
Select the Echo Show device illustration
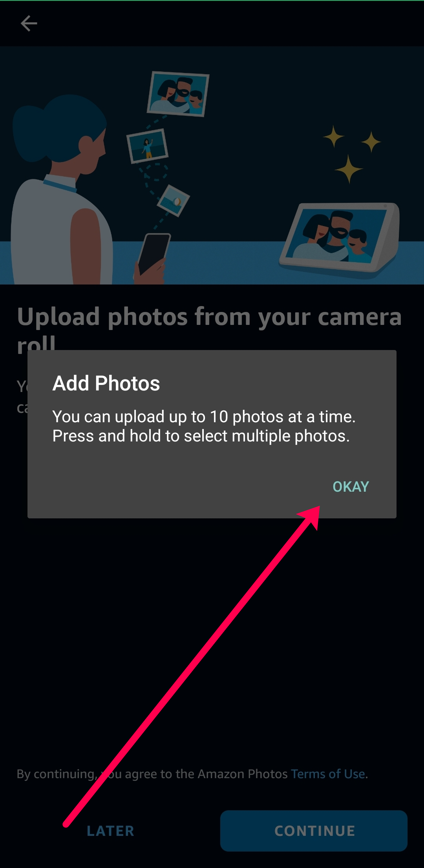coord(340,240)
